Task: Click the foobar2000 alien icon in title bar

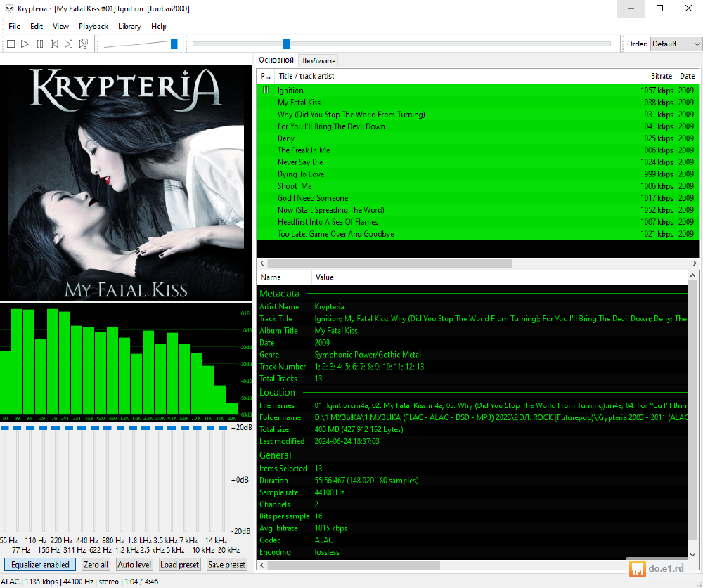Action: (x=8, y=8)
